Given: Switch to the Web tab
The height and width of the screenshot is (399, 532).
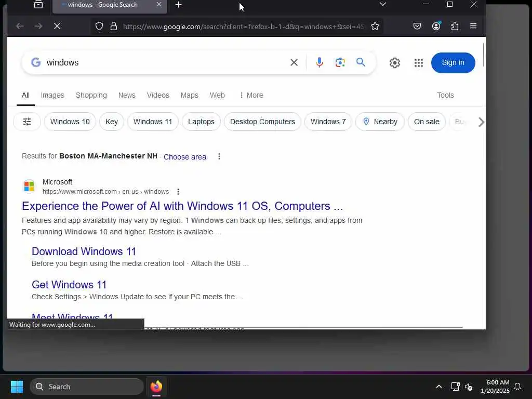Looking at the screenshot, I should click(x=217, y=96).
